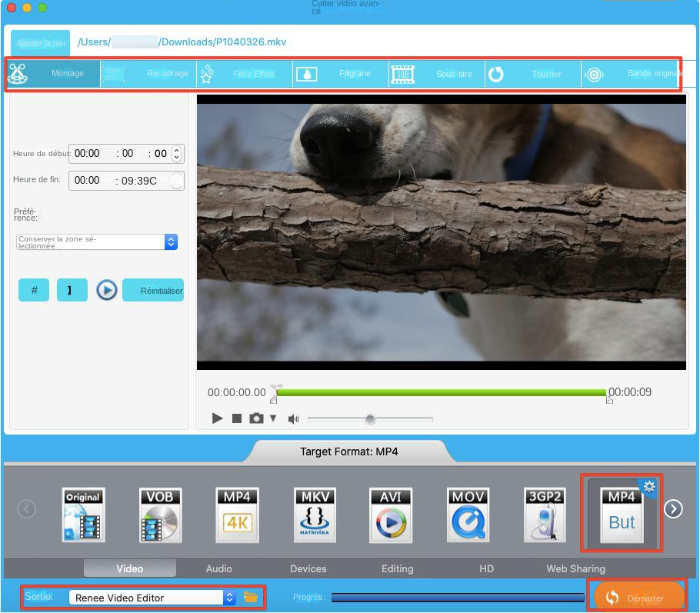
Task: Switch to the Audio format tab
Action: (x=218, y=568)
